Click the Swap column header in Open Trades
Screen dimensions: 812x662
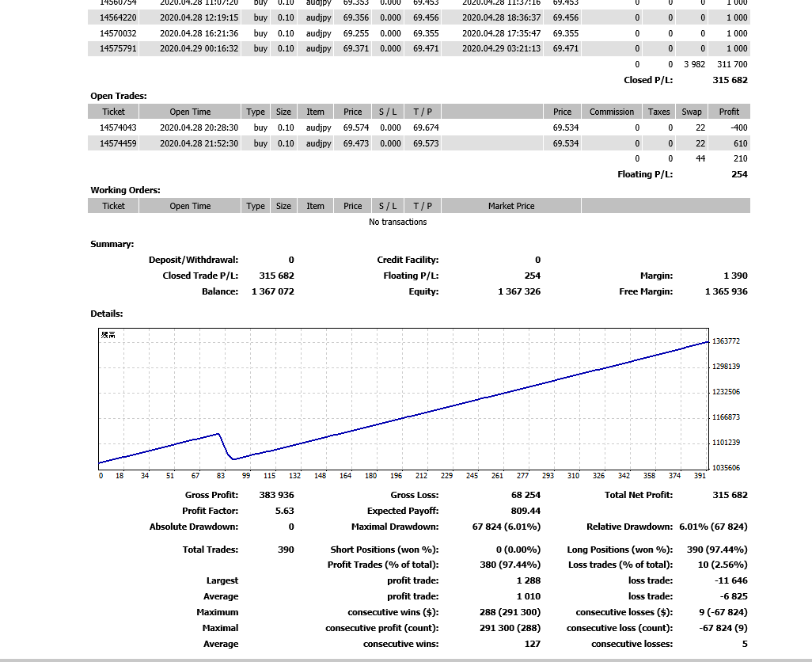tap(692, 112)
